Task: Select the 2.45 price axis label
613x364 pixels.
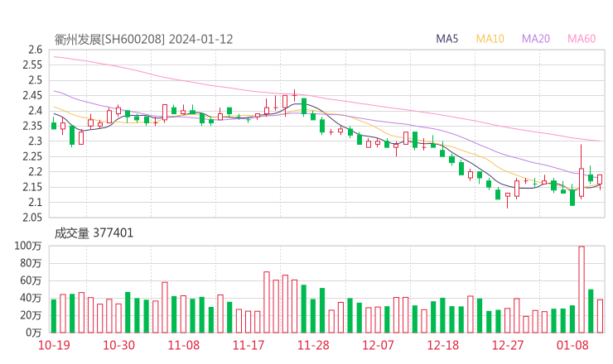Action: click(32, 95)
